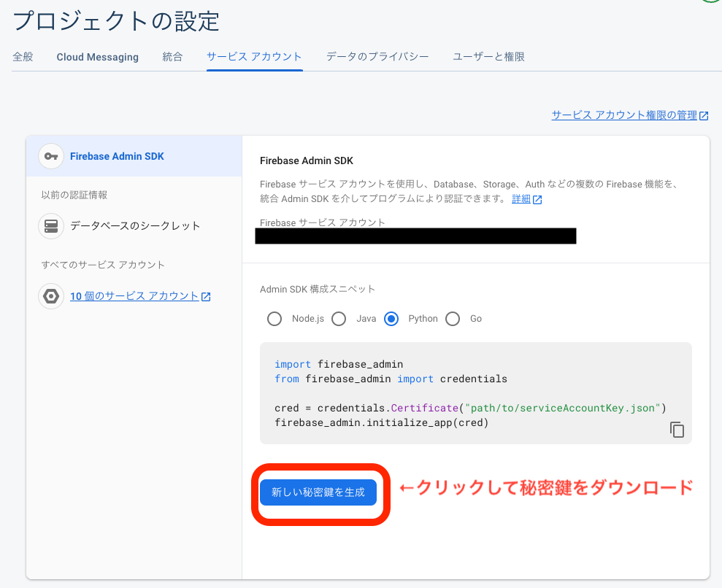This screenshot has width=722, height=588.
Task: Click the 以前の認証情報 section label
Action: click(x=74, y=195)
